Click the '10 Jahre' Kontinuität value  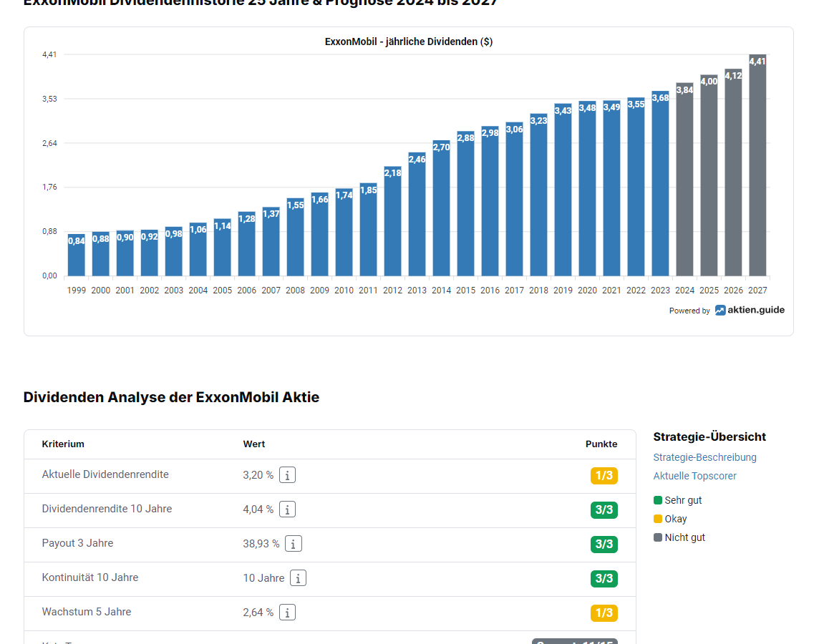click(263, 578)
